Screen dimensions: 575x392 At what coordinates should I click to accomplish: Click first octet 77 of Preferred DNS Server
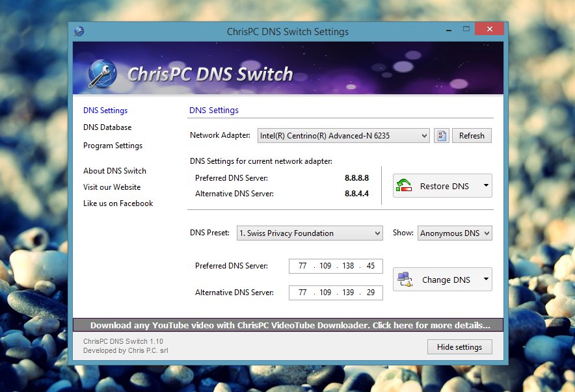pyautogui.click(x=302, y=266)
